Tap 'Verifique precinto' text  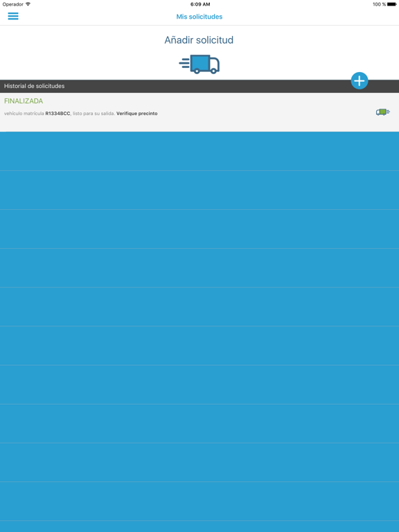[x=136, y=114]
